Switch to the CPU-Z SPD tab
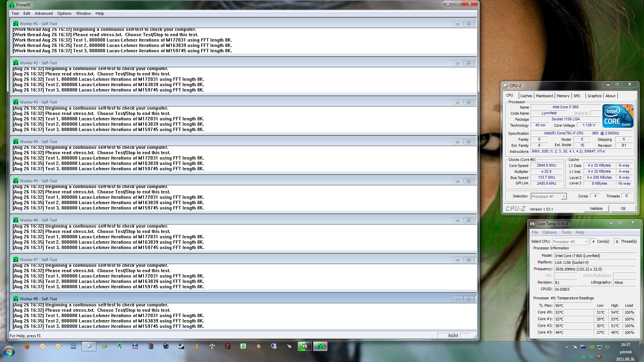Viewport: 644px width, 362px height. [577, 96]
